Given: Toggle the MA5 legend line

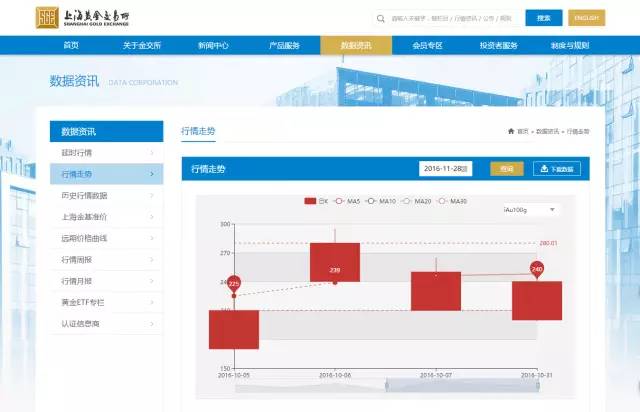Looking at the screenshot, I should coord(347,201).
